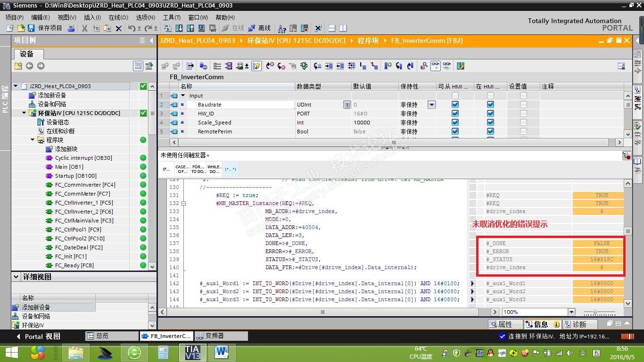This screenshot has height=362, width=644.
Task: Click the download to device icon
Action: 179,28
